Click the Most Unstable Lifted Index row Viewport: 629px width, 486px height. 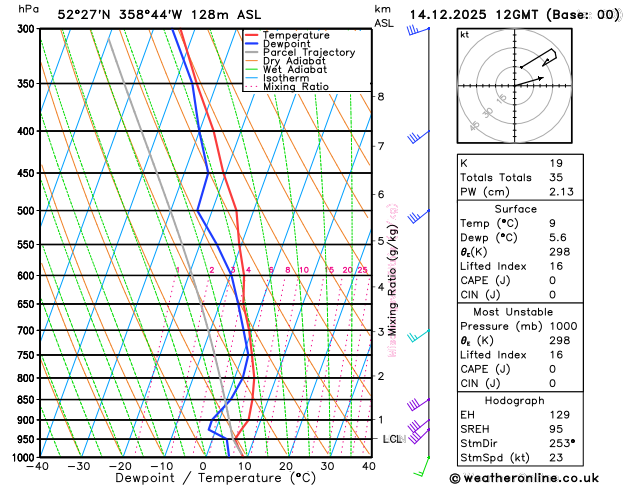[520, 355]
